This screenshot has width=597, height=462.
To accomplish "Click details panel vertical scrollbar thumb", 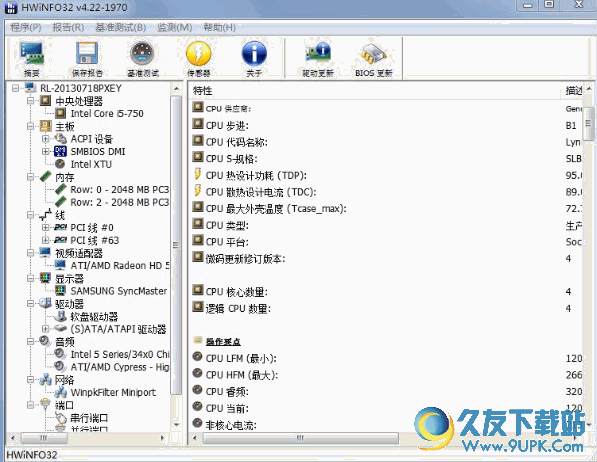I will point(589,123).
